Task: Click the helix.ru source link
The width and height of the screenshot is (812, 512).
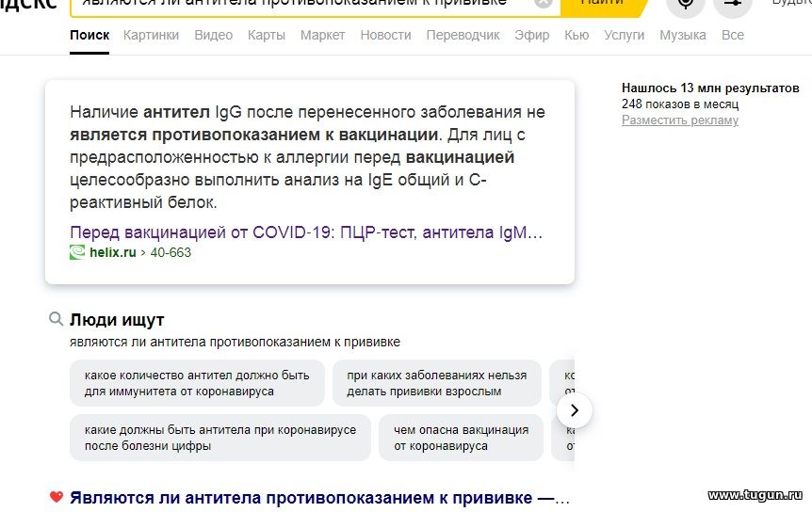Action: coord(113,252)
